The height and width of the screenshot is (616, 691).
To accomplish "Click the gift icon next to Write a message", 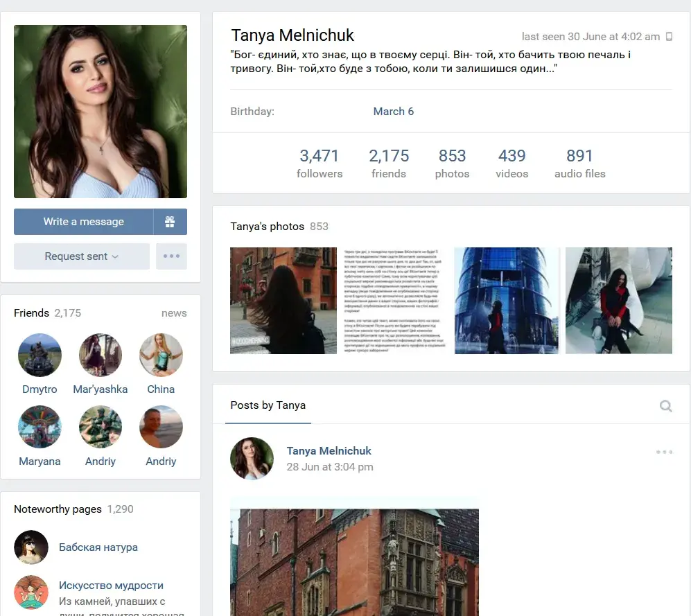I will [170, 222].
